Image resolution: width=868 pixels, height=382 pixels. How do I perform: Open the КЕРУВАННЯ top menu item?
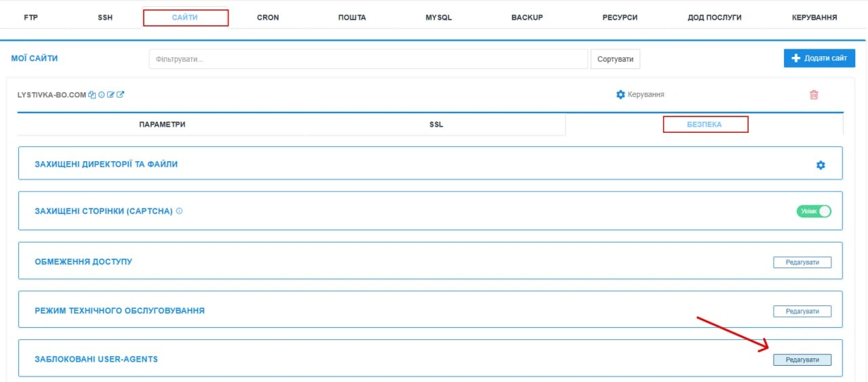point(814,18)
